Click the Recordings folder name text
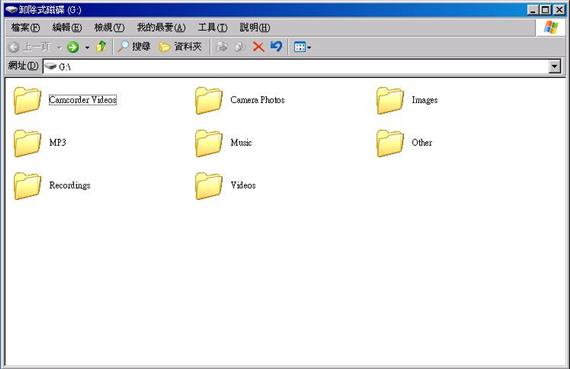The height and width of the screenshot is (369, 570). (x=69, y=185)
